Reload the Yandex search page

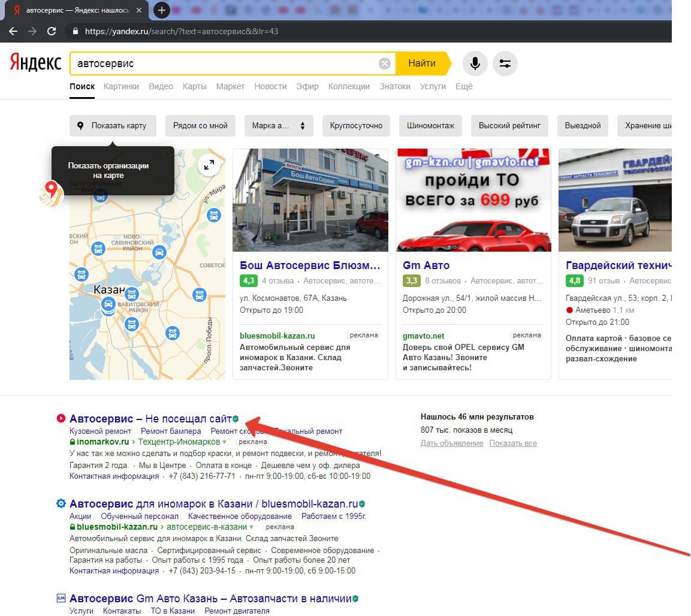tap(52, 31)
